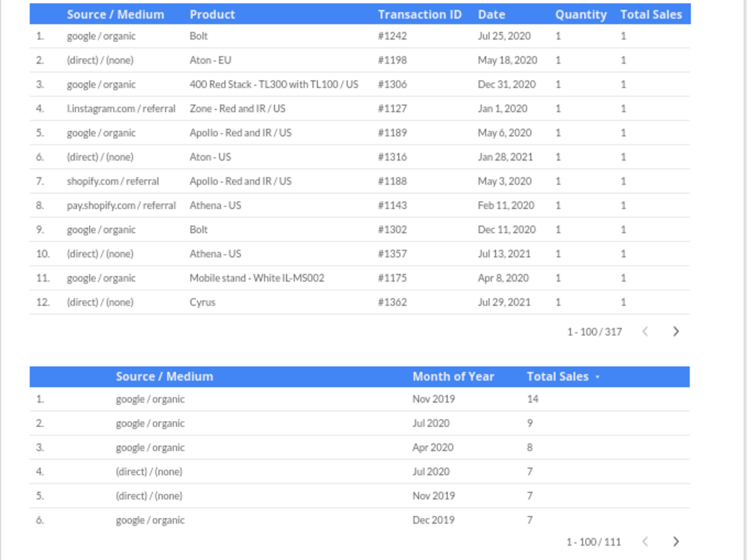The height and width of the screenshot is (560, 747).
Task: Select transaction ID #1302
Action: click(393, 229)
